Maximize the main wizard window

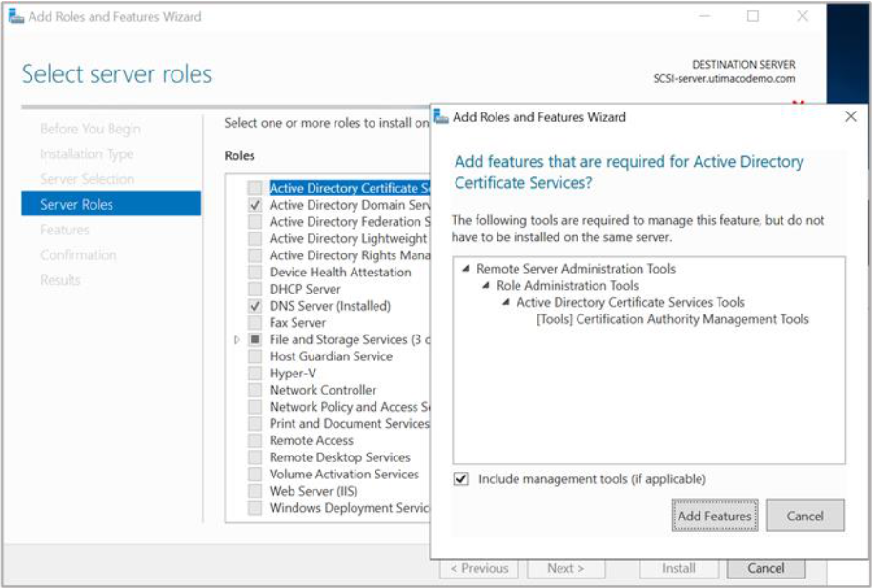pyautogui.click(x=753, y=16)
